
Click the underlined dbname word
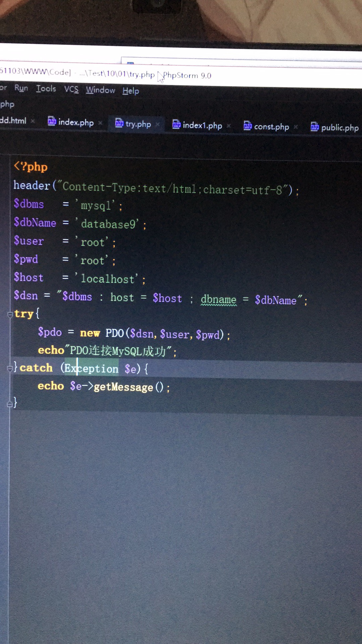[219, 300]
